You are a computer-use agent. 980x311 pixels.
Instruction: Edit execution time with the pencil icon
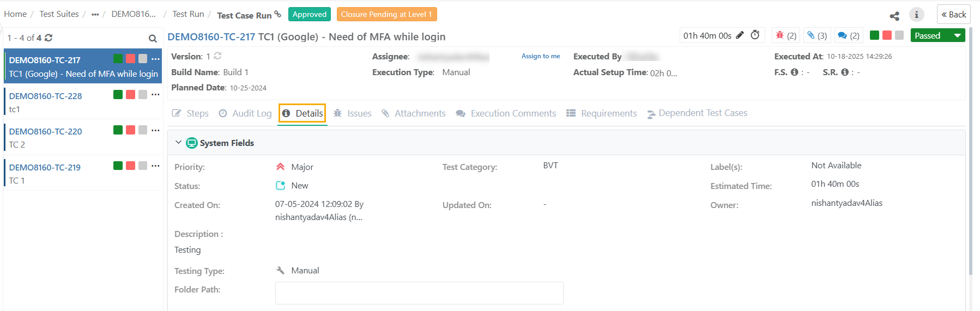740,35
